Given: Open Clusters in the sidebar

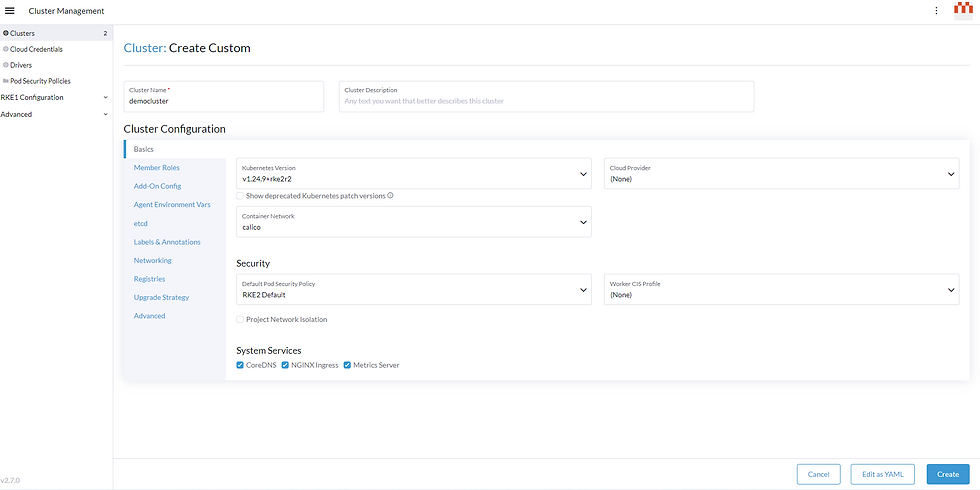Looking at the screenshot, I should point(56,33).
